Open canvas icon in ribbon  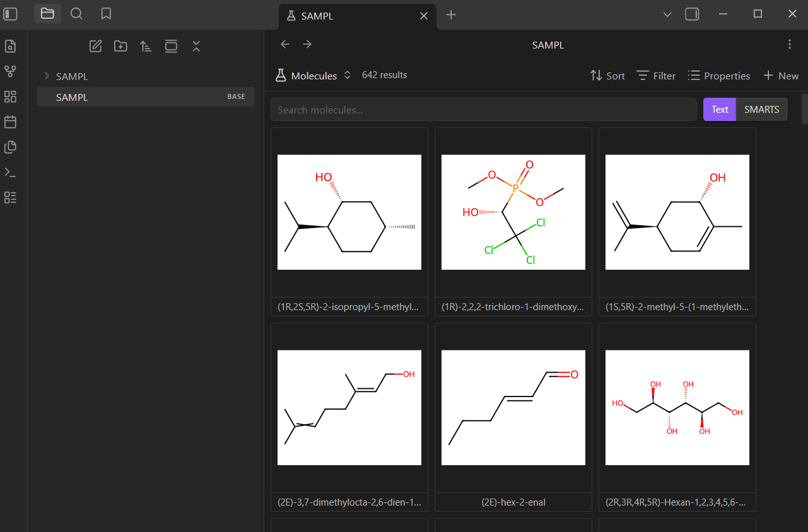[10, 96]
